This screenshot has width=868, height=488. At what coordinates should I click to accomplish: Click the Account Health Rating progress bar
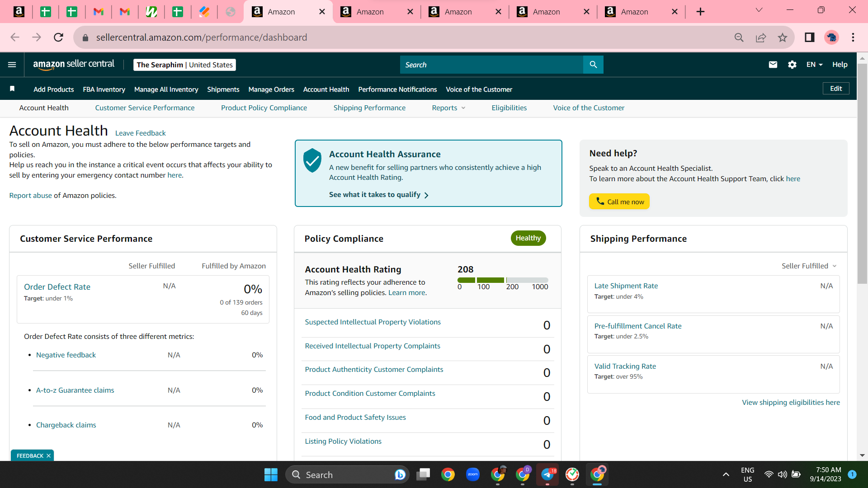503,280
